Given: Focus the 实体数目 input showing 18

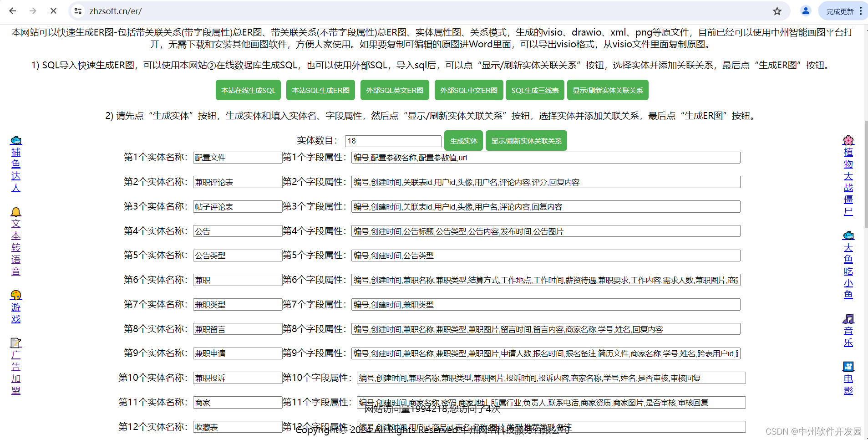Looking at the screenshot, I should point(393,141).
